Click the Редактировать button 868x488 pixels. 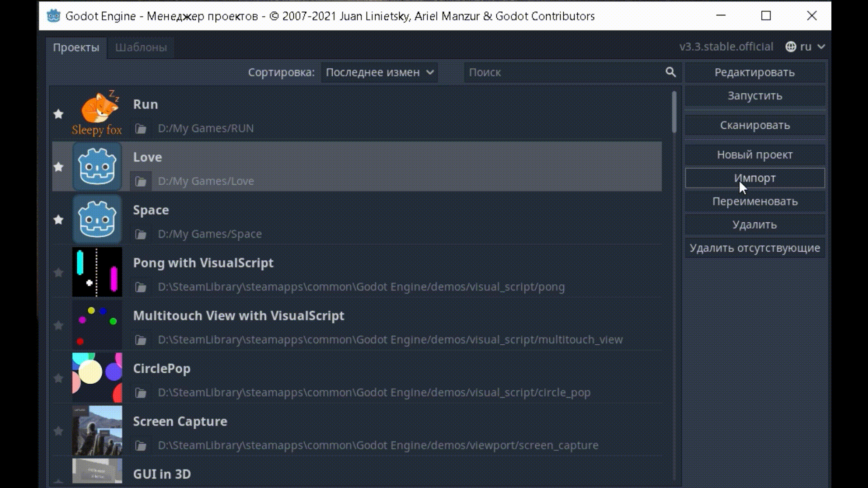[x=755, y=72]
